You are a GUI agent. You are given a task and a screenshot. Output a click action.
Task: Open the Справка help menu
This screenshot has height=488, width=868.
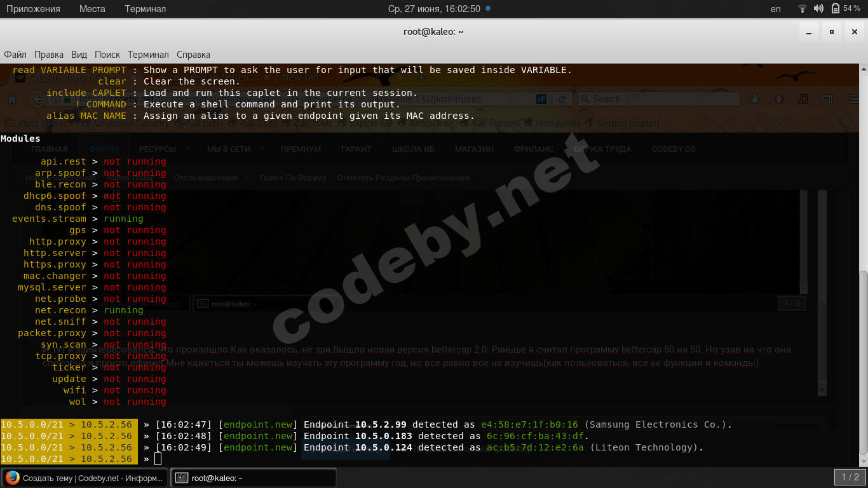point(193,55)
